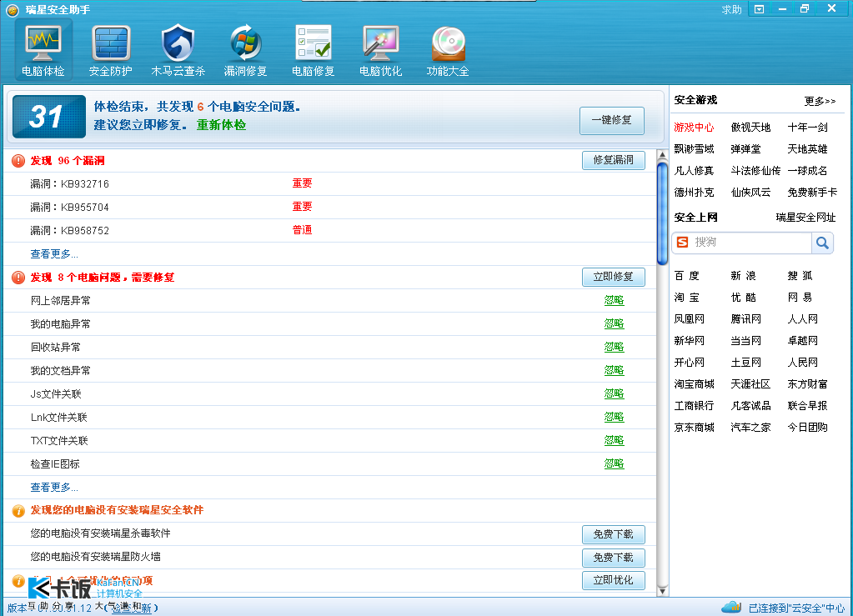Click 免费下载 for 瑞星杀毒软件

613,534
